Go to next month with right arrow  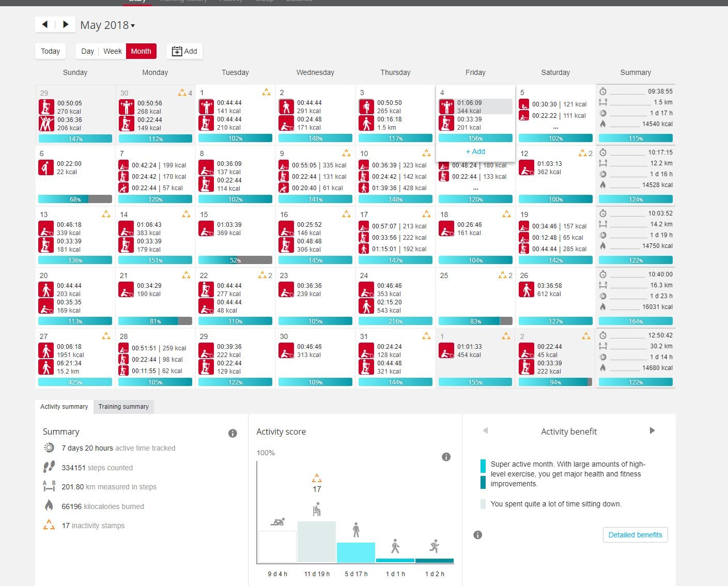coord(66,24)
